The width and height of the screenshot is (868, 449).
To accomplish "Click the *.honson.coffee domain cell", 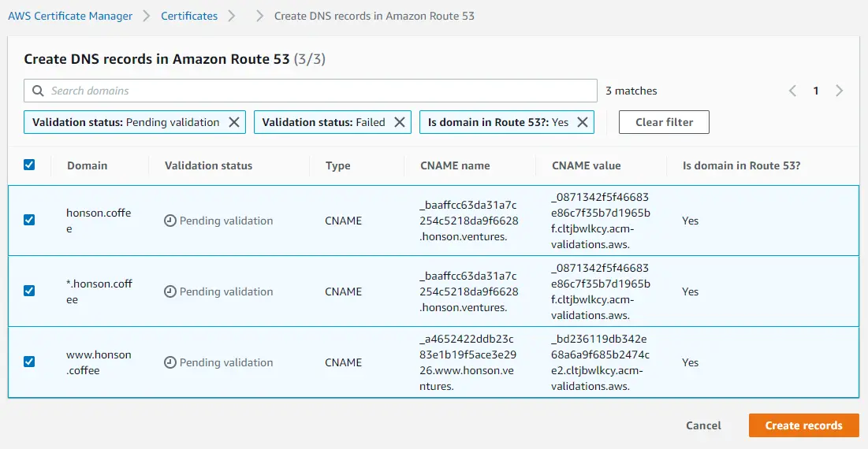I will coord(99,291).
